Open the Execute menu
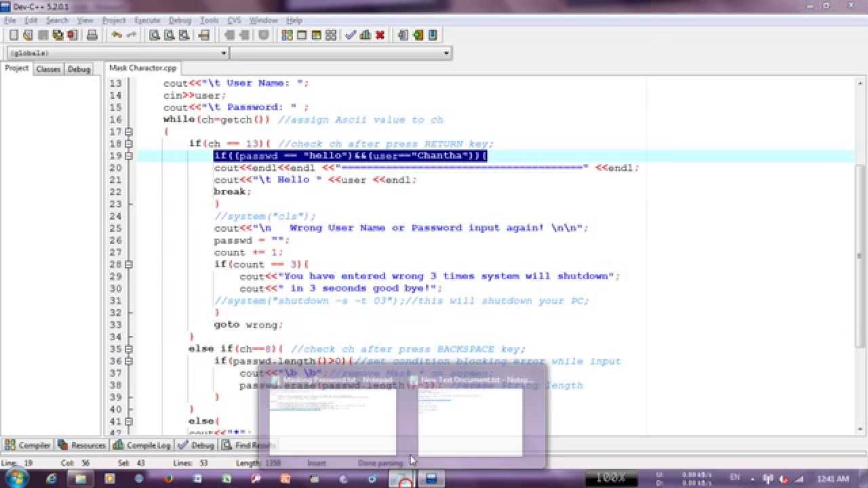The image size is (868, 488). click(x=147, y=20)
